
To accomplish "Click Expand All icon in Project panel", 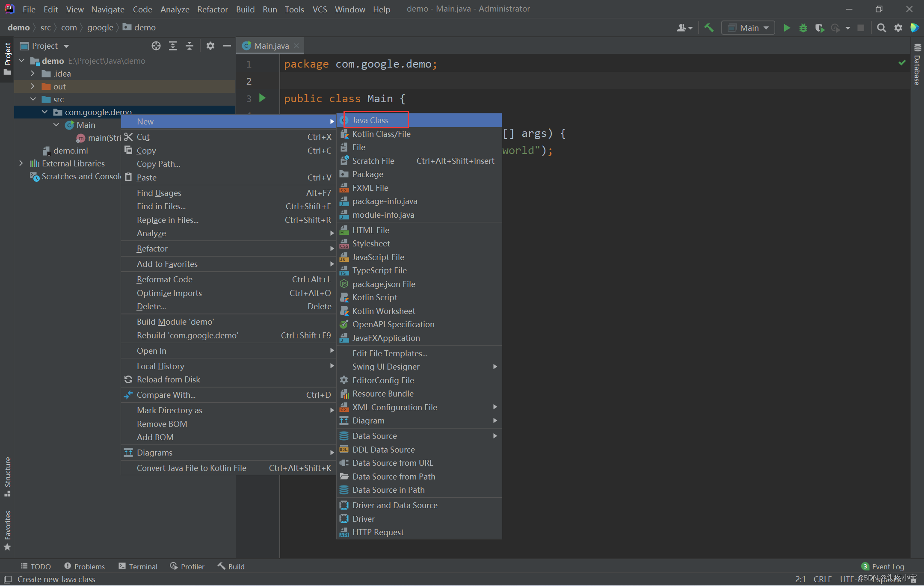I will coord(173,46).
